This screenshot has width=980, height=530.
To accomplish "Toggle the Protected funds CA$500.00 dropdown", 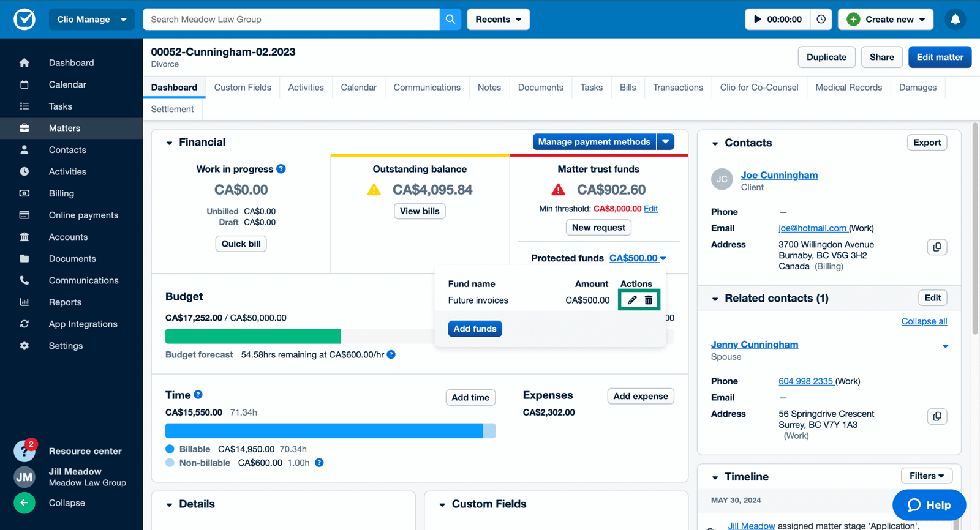I will click(x=638, y=258).
